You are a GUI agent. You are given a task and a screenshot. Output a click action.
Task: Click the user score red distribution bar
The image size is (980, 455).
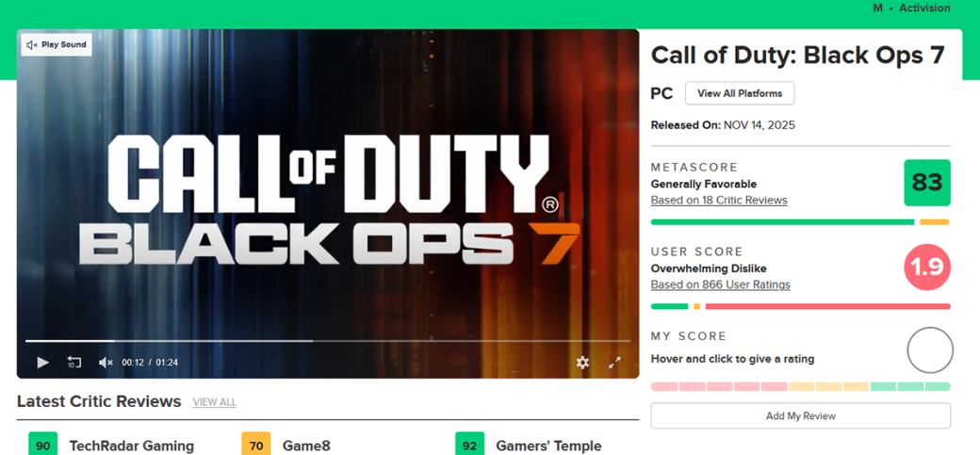tap(827, 306)
